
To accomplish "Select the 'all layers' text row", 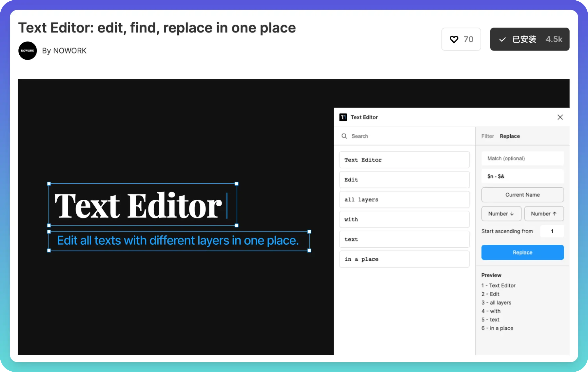I will 404,200.
